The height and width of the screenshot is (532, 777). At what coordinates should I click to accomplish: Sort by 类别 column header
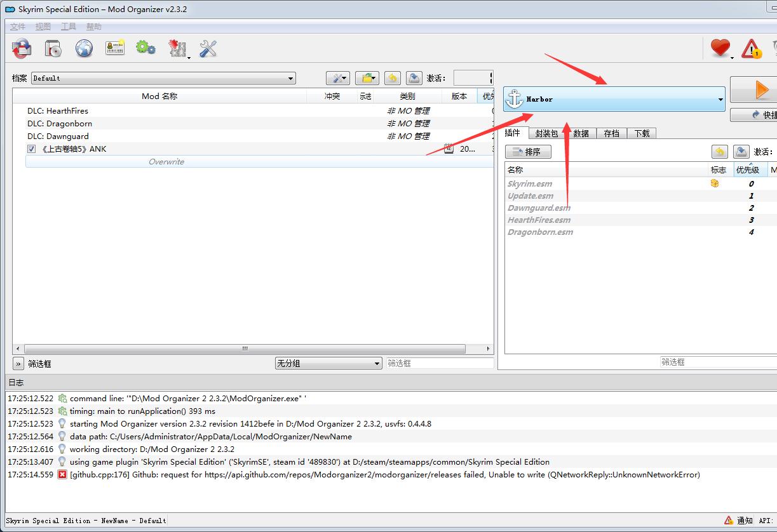[407, 96]
